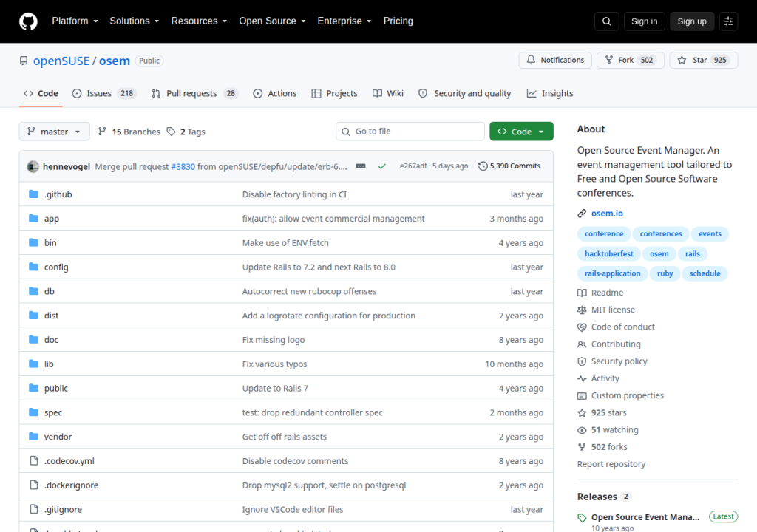Select the hacktoberfest topic tag
757x532 pixels.
pyautogui.click(x=609, y=254)
